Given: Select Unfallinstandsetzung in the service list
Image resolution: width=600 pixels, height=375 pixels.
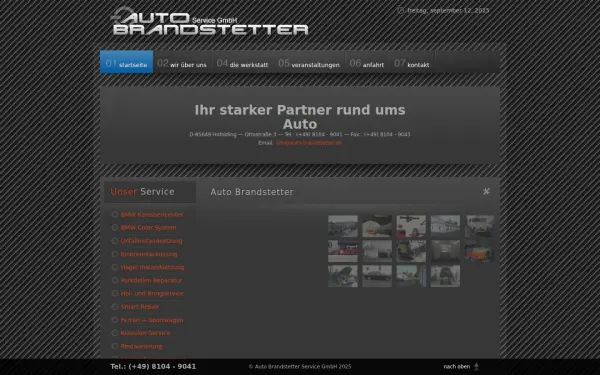Looking at the screenshot, I should pyautogui.click(x=152, y=241).
